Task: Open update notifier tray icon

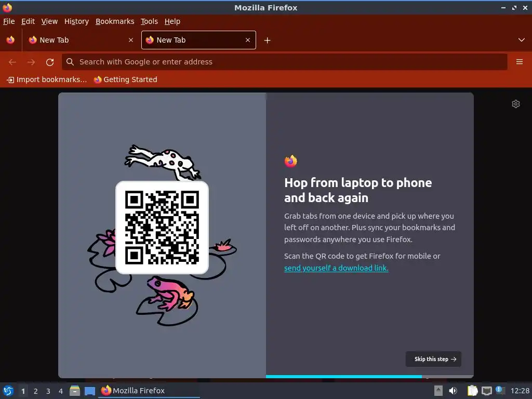Action: [x=500, y=390]
